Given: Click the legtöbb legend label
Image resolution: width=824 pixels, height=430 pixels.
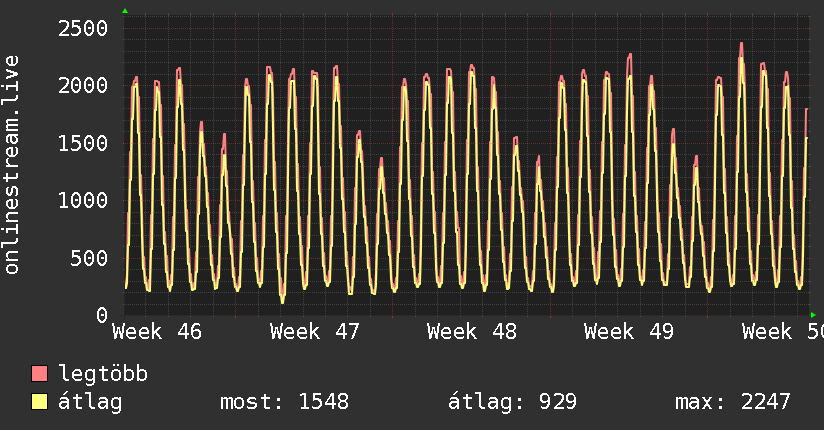Looking at the screenshot, I should [103, 373].
